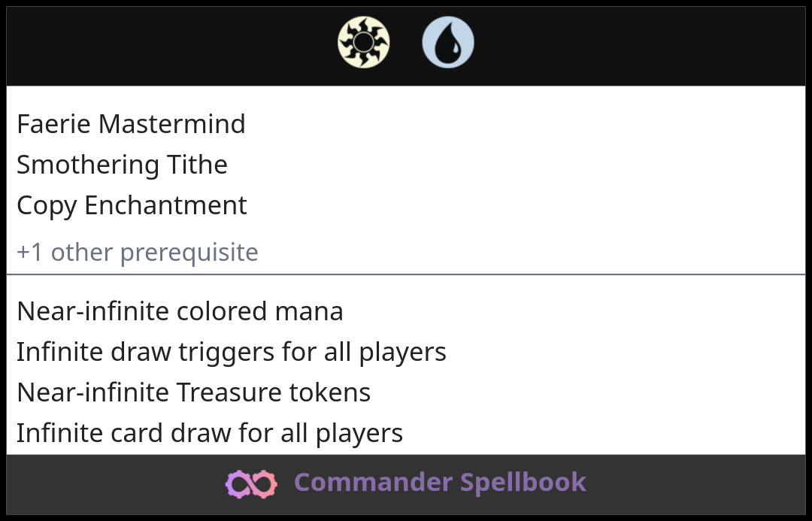Click empty white space beside Smothering Tithe
The height and width of the screenshot is (521, 812).
coord(518,165)
